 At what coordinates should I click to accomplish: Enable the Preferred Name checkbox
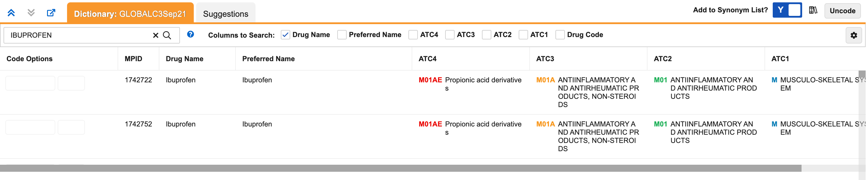(342, 35)
